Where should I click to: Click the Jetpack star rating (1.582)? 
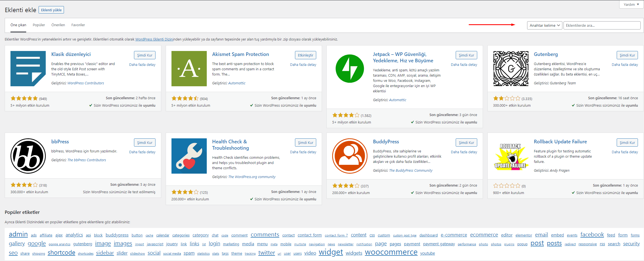[352, 115]
